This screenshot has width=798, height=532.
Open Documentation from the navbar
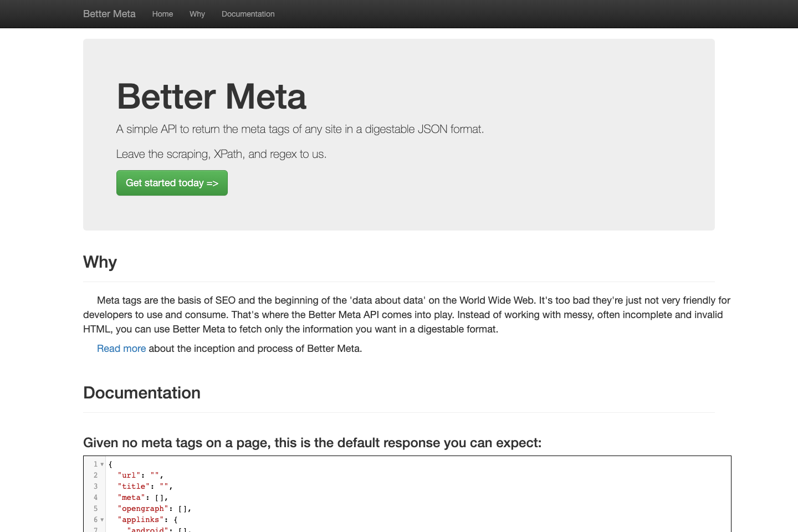point(248,14)
